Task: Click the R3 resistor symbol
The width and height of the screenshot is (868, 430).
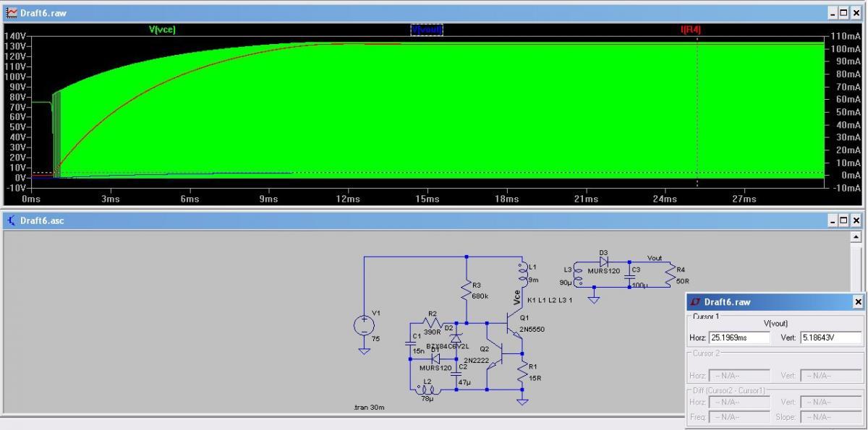Action: pyautogui.click(x=467, y=290)
